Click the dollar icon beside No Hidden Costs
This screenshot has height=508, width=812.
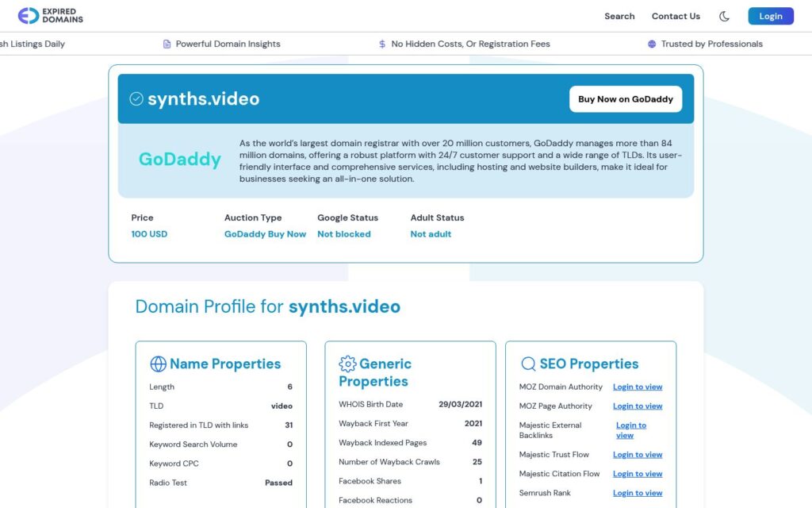382,44
